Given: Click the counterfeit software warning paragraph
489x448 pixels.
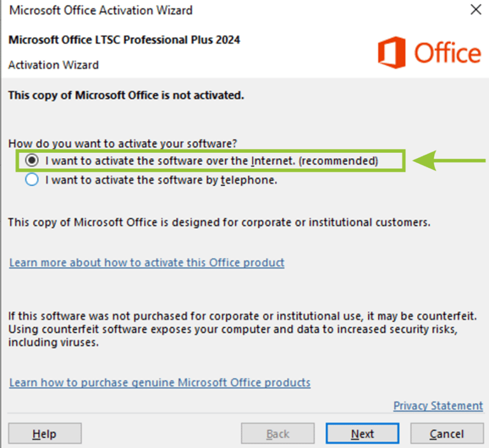Looking at the screenshot, I should [x=243, y=329].
